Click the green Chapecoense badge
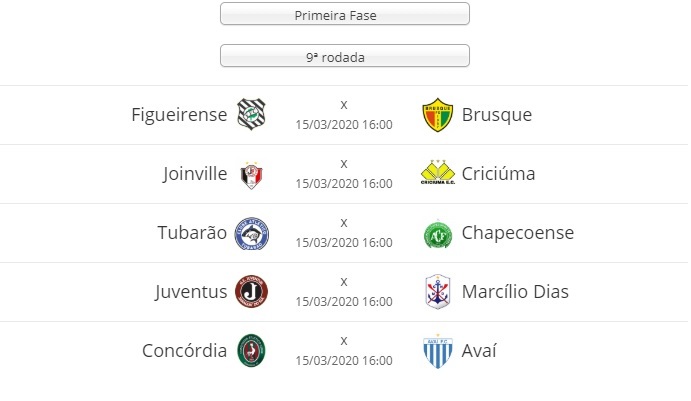The width and height of the screenshot is (691, 401). pyautogui.click(x=438, y=234)
